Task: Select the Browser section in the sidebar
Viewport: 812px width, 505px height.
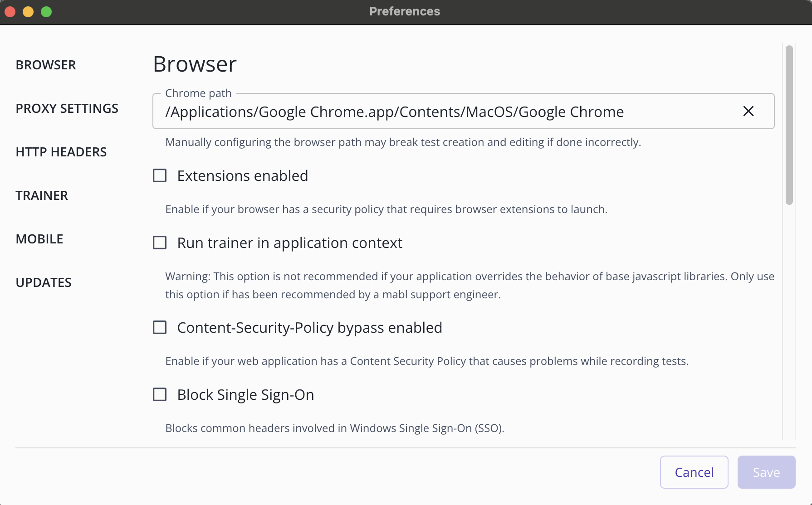Action: point(46,65)
